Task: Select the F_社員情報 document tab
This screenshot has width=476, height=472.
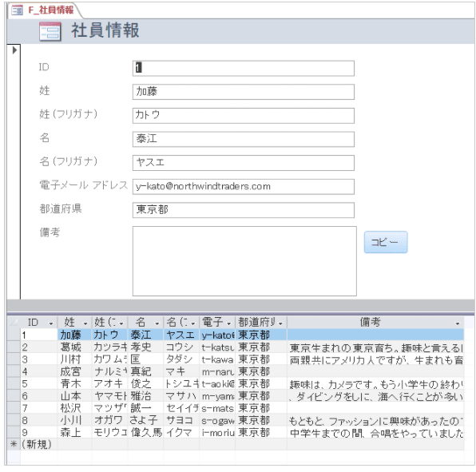Action: coord(44,10)
